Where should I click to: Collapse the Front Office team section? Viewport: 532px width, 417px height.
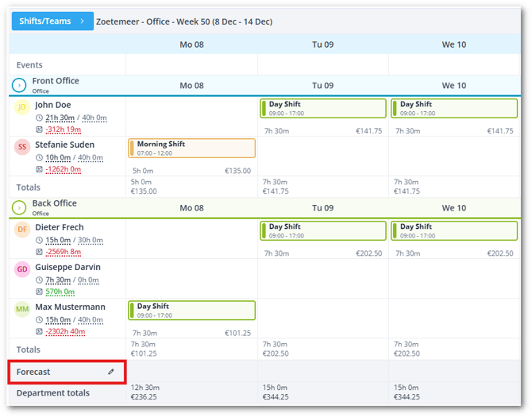pyautogui.click(x=19, y=84)
